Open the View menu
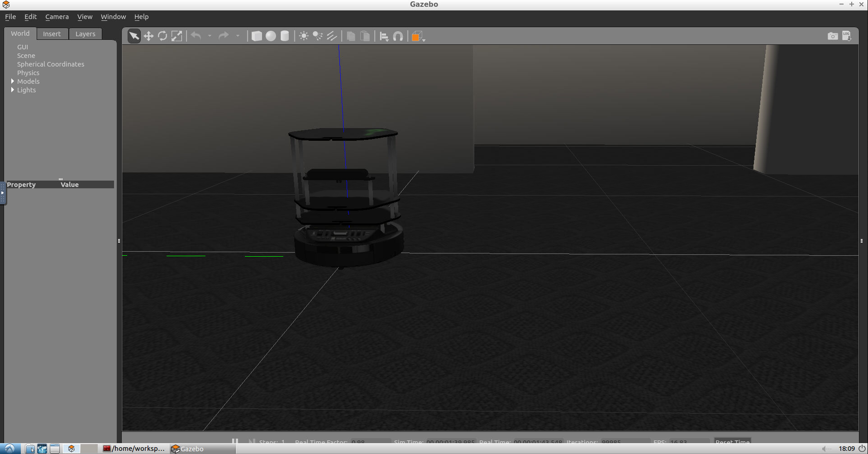This screenshot has height=454, width=868. [x=85, y=17]
